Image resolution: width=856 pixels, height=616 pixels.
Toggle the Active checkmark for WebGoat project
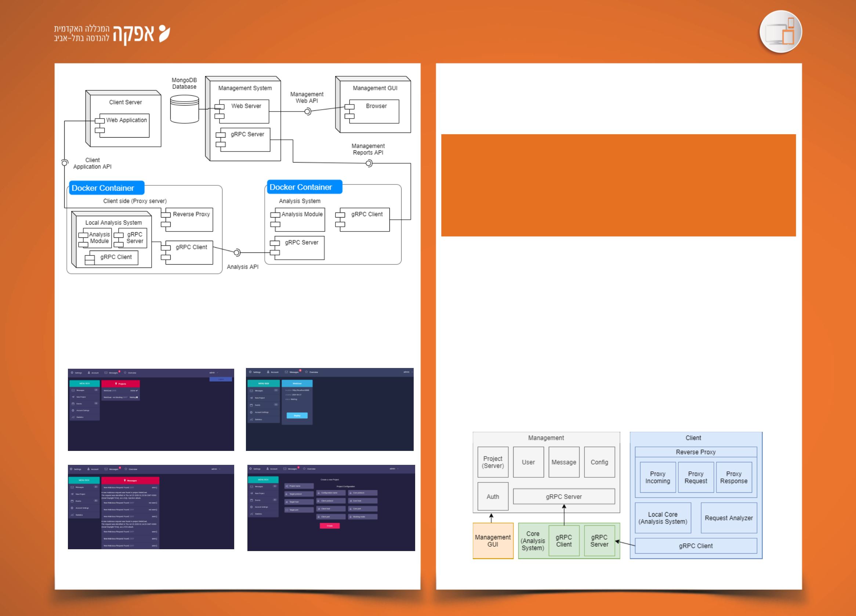point(136,390)
